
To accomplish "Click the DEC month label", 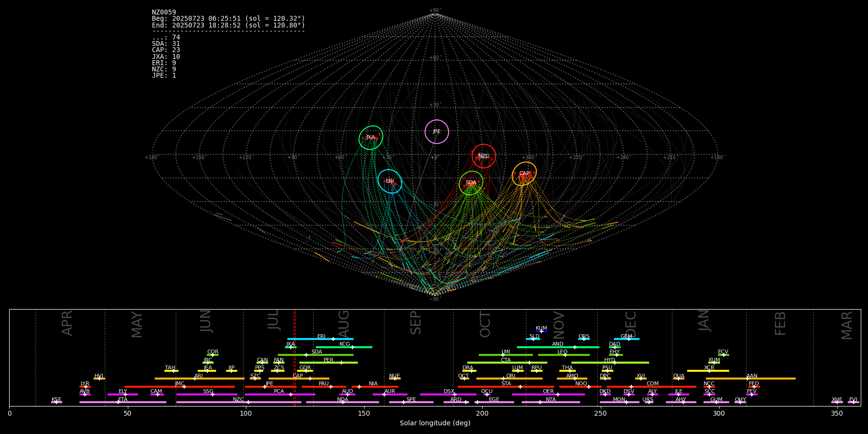I will (x=631, y=324).
